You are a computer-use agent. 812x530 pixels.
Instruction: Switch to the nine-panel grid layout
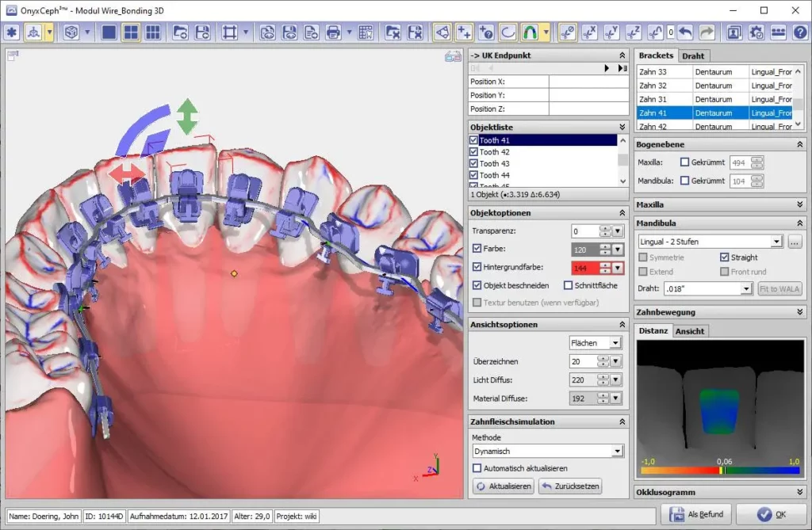point(153,32)
